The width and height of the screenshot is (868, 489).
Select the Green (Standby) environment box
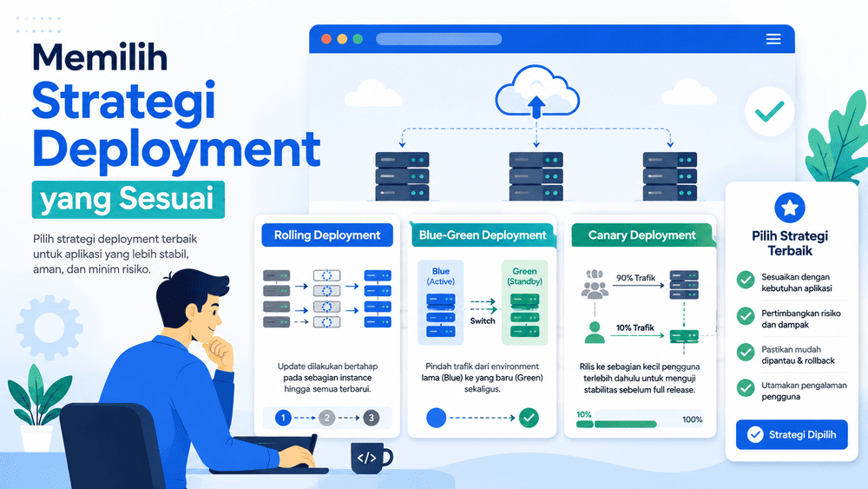tap(524, 302)
